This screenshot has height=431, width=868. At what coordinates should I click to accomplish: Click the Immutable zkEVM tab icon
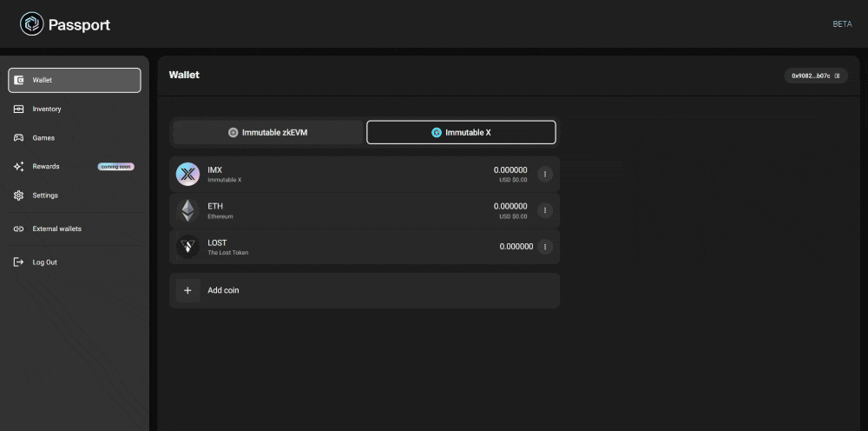[x=233, y=132]
